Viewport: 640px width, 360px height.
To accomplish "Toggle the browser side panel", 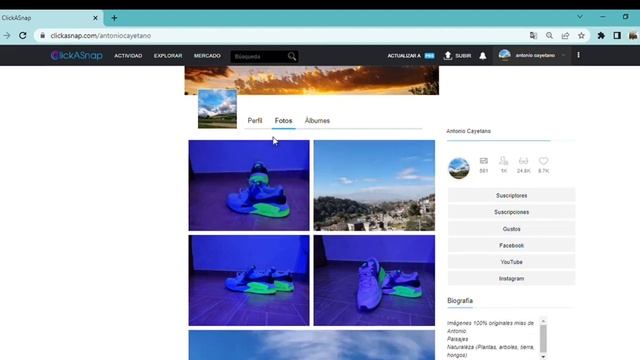I will point(617,36).
